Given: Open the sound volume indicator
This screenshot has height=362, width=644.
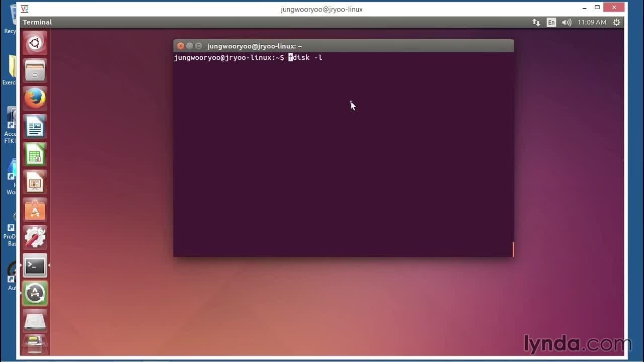Looking at the screenshot, I should click(567, 22).
